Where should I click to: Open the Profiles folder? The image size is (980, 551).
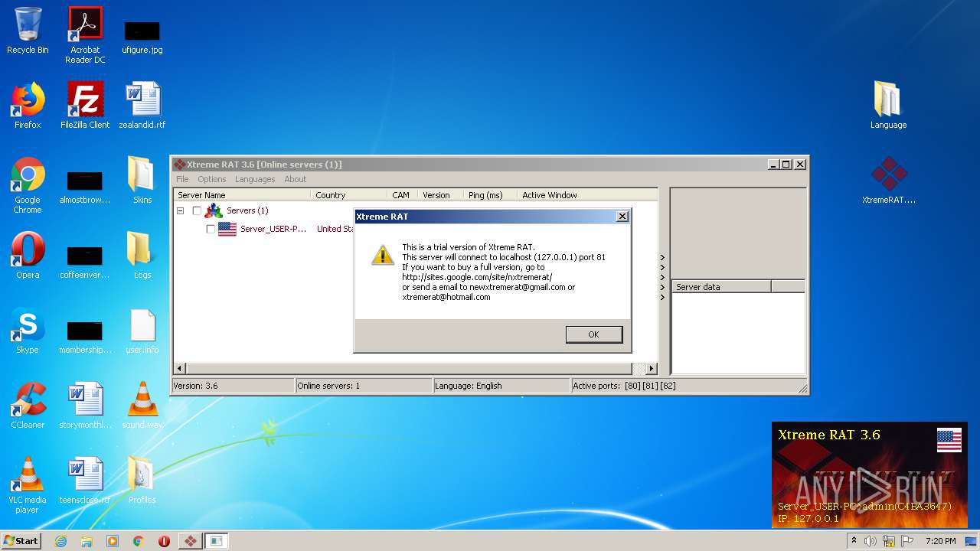142,481
